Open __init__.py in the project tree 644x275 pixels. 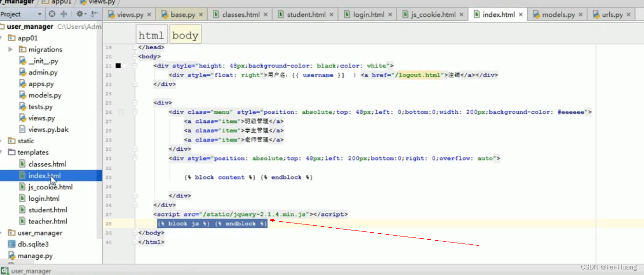click(43, 61)
